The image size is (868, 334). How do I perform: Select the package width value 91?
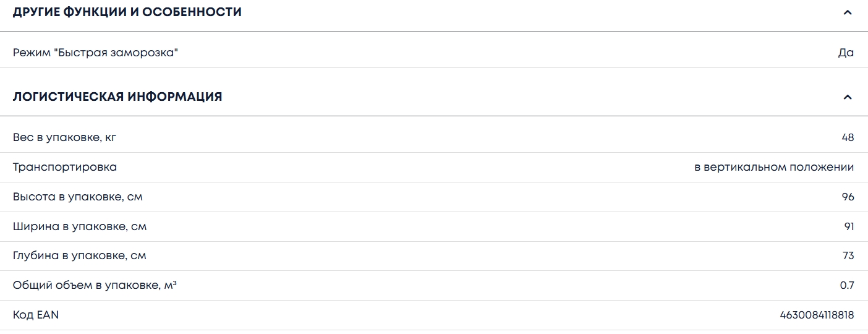[x=849, y=226]
